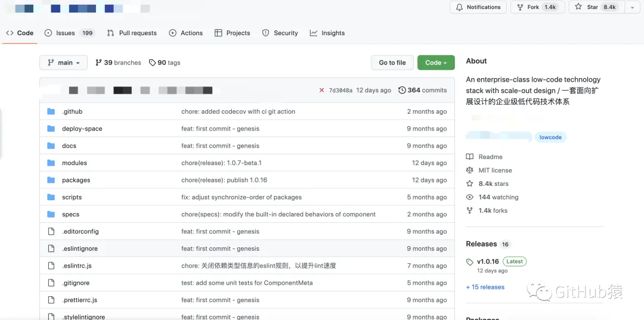Click the Insights graph icon
644x320 pixels.
tap(314, 33)
